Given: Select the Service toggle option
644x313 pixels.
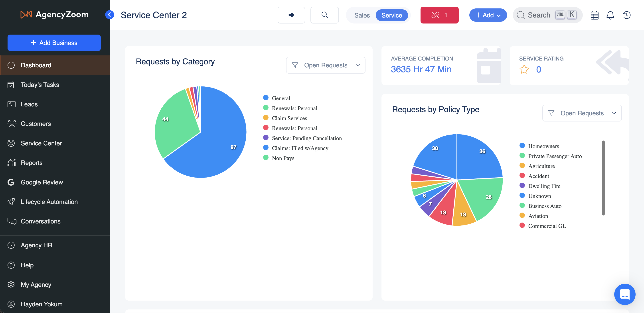Looking at the screenshot, I should (x=391, y=15).
